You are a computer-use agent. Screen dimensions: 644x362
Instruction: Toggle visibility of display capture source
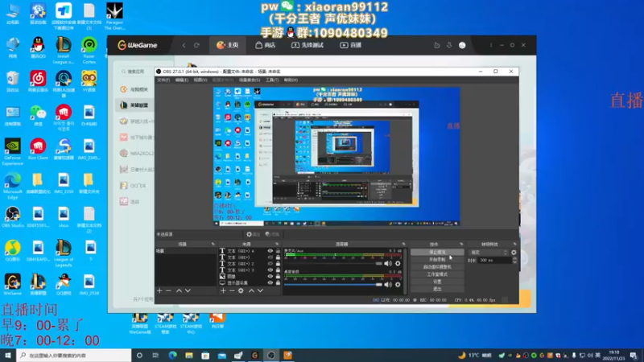click(270, 283)
